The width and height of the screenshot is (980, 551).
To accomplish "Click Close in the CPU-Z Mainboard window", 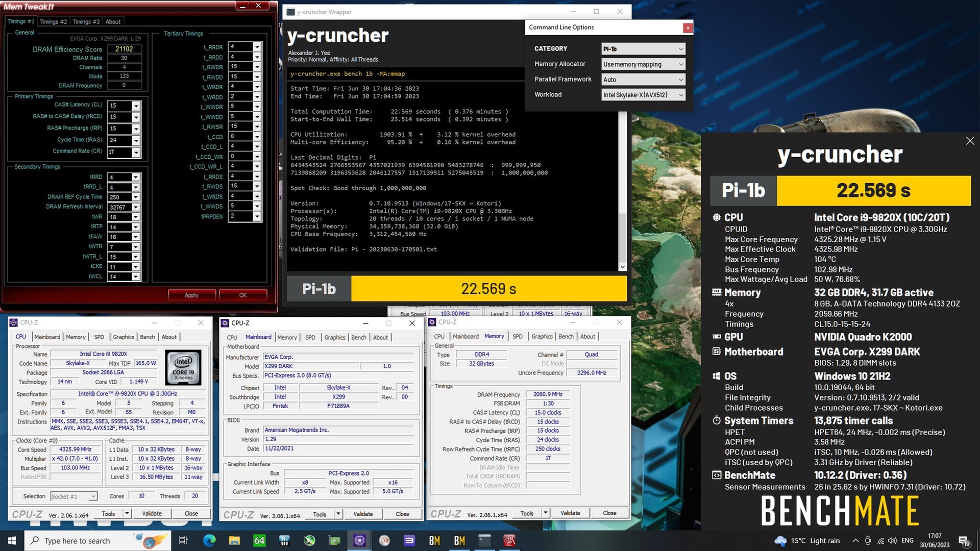I will tap(402, 514).
